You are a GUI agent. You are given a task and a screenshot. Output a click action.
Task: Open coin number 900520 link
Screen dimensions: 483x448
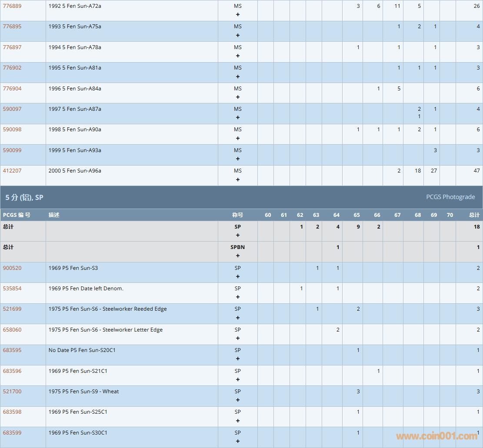click(x=12, y=268)
